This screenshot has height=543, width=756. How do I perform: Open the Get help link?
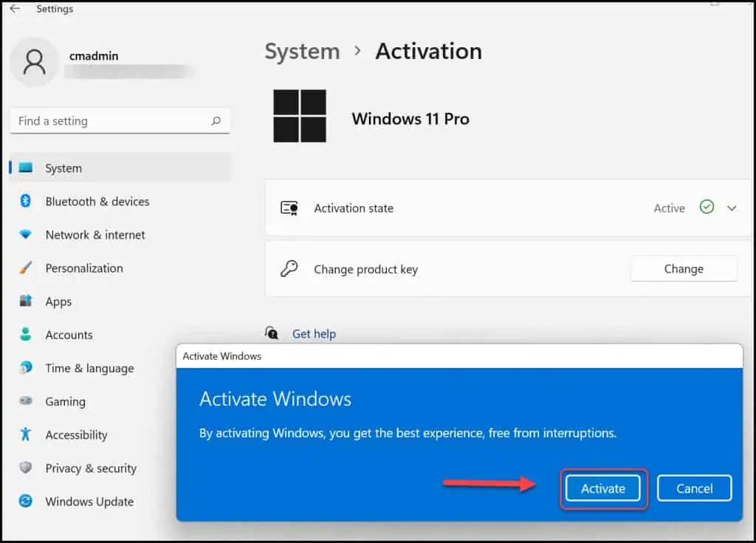click(314, 333)
